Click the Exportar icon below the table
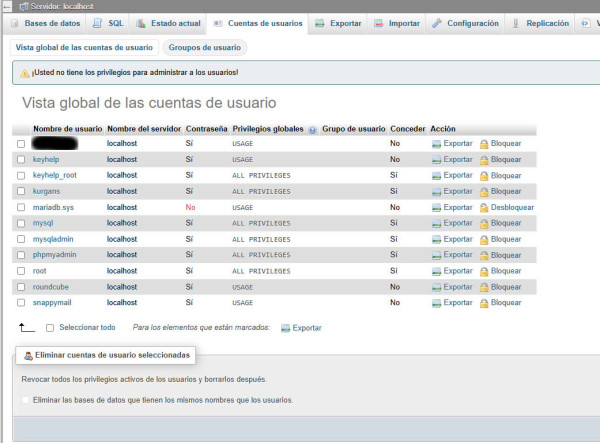This screenshot has height=443, width=600. [x=285, y=328]
